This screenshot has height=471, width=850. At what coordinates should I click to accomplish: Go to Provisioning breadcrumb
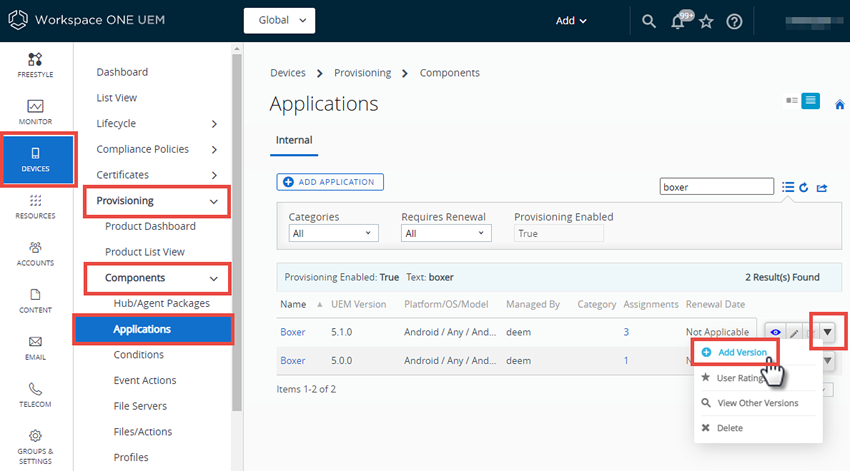tap(362, 73)
